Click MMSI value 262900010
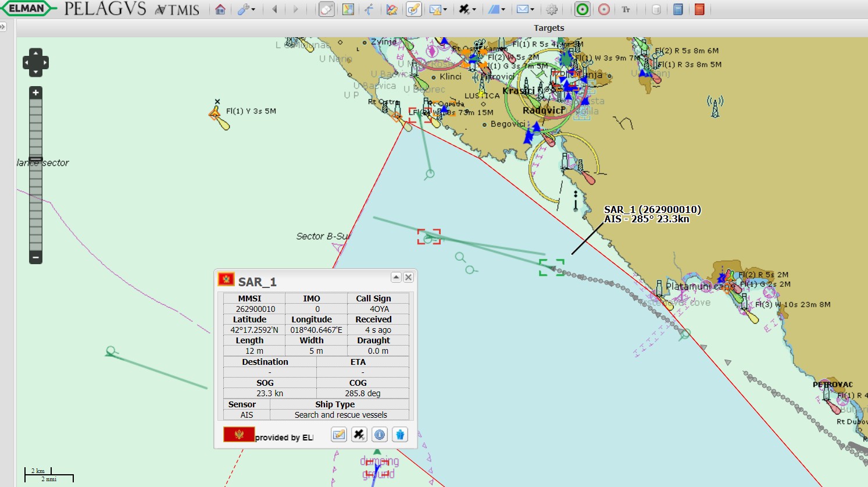The width and height of the screenshot is (868, 487). tap(255, 309)
